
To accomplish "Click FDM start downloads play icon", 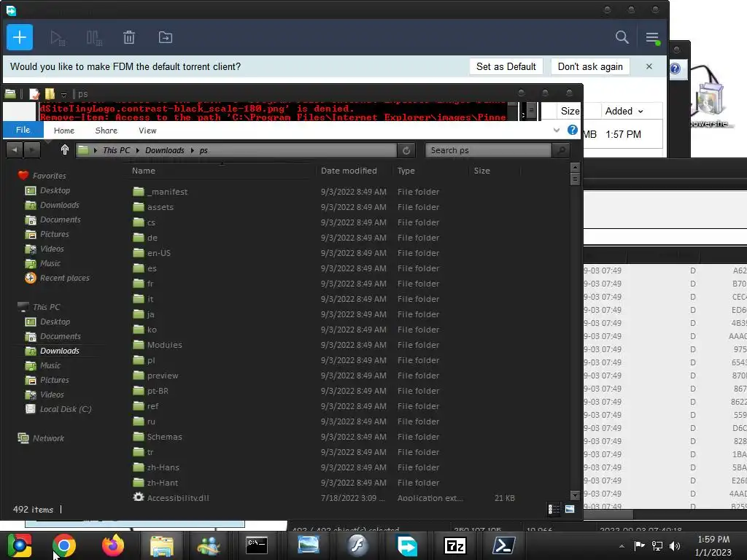I will pos(57,38).
